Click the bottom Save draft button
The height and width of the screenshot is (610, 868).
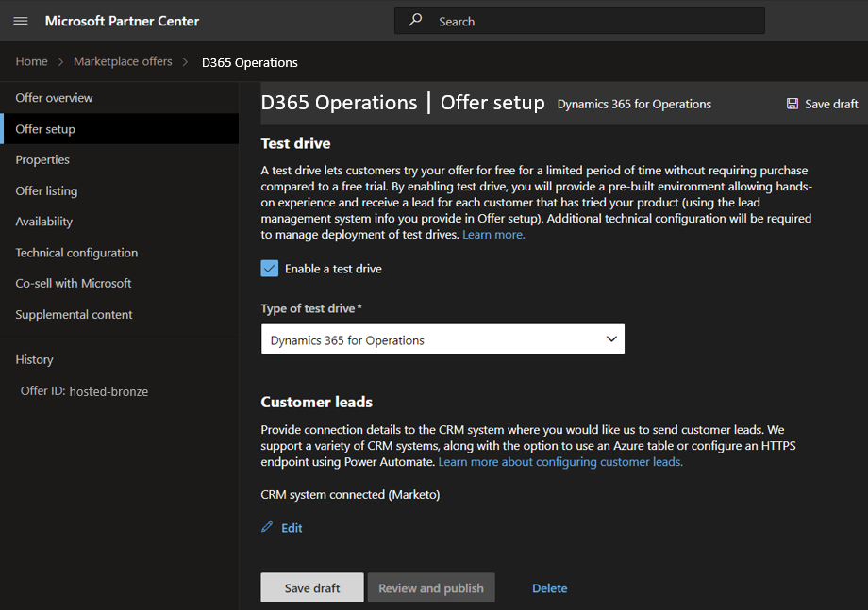pos(312,587)
